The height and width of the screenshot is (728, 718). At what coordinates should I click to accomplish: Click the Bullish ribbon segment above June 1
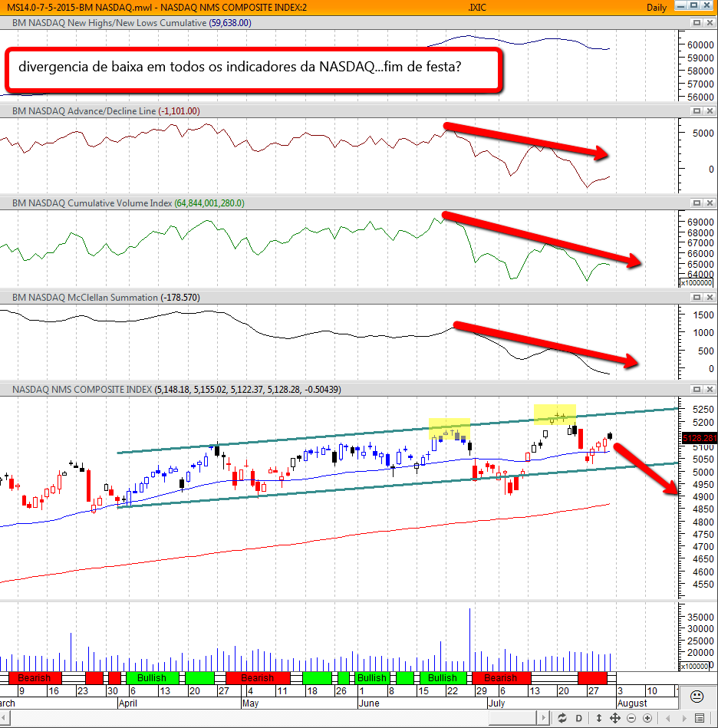click(x=372, y=678)
